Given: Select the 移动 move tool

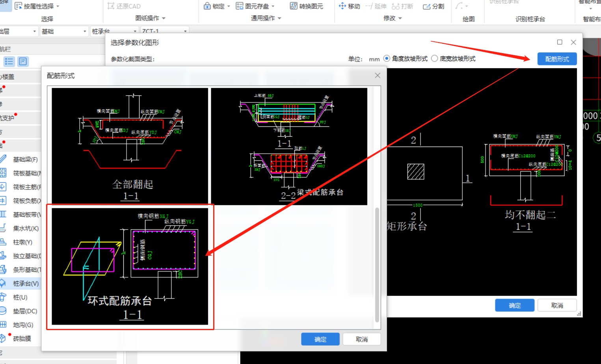Looking at the screenshot, I should tap(350, 6).
